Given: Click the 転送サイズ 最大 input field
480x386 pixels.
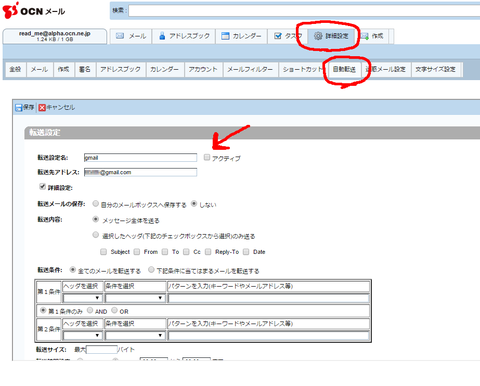Looking at the screenshot, I should tap(102, 349).
